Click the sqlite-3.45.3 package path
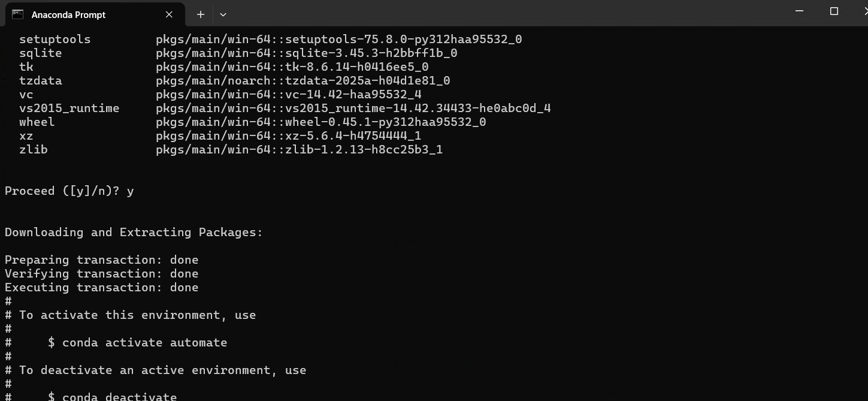This screenshot has height=401, width=868. 307,53
